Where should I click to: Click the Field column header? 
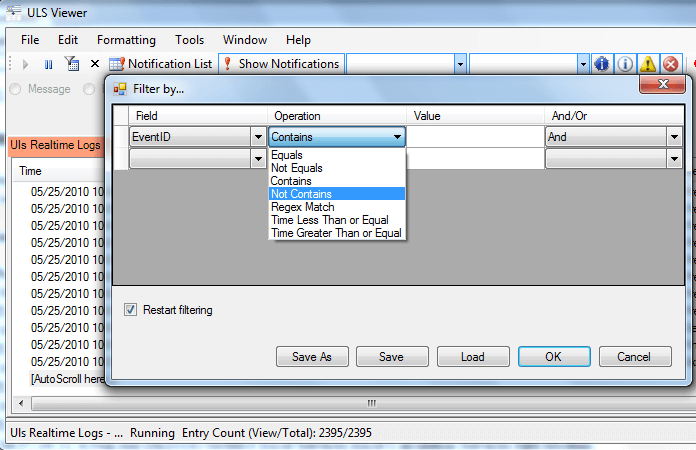tap(198, 116)
